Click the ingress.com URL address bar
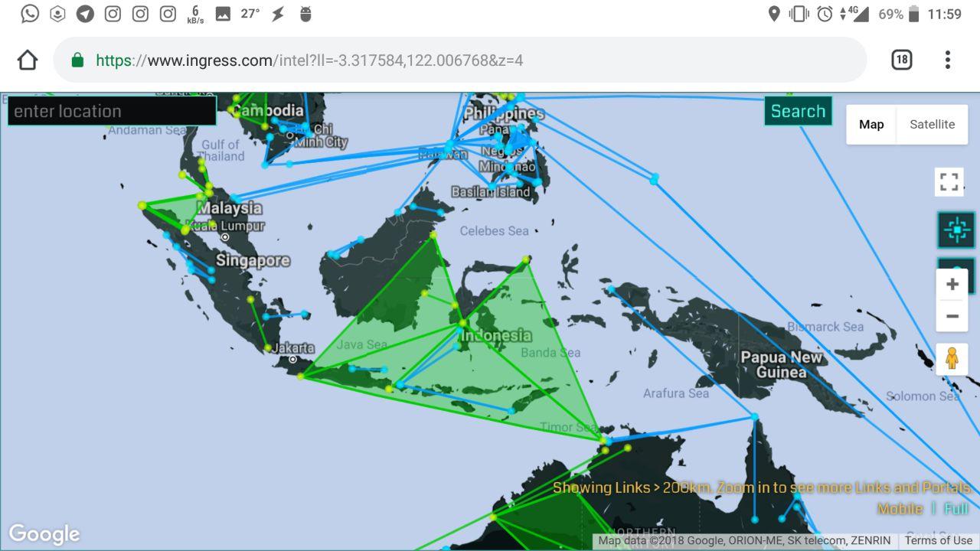This screenshot has width=980, height=551. [x=459, y=60]
